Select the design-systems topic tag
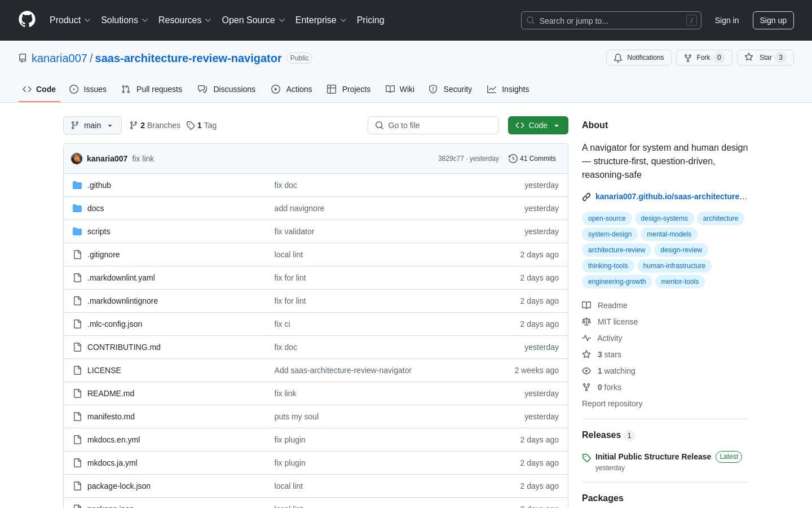This screenshot has height=508, width=812. pyautogui.click(x=664, y=218)
